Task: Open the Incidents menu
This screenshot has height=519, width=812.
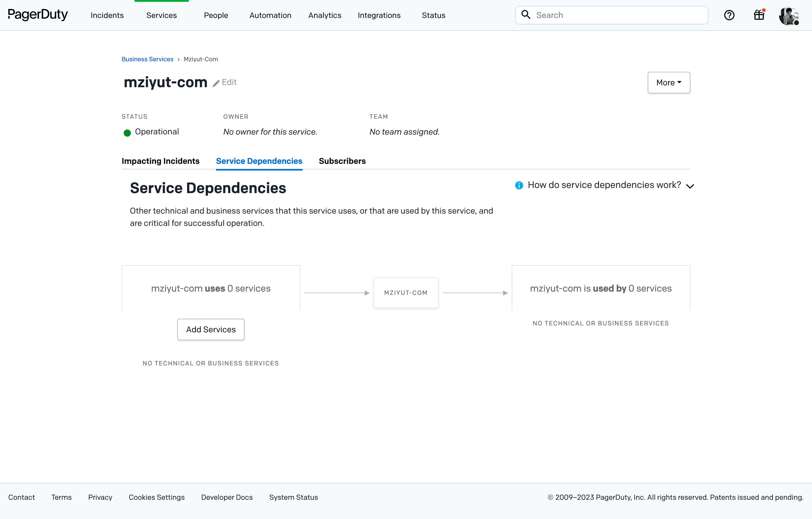Action: coord(107,15)
